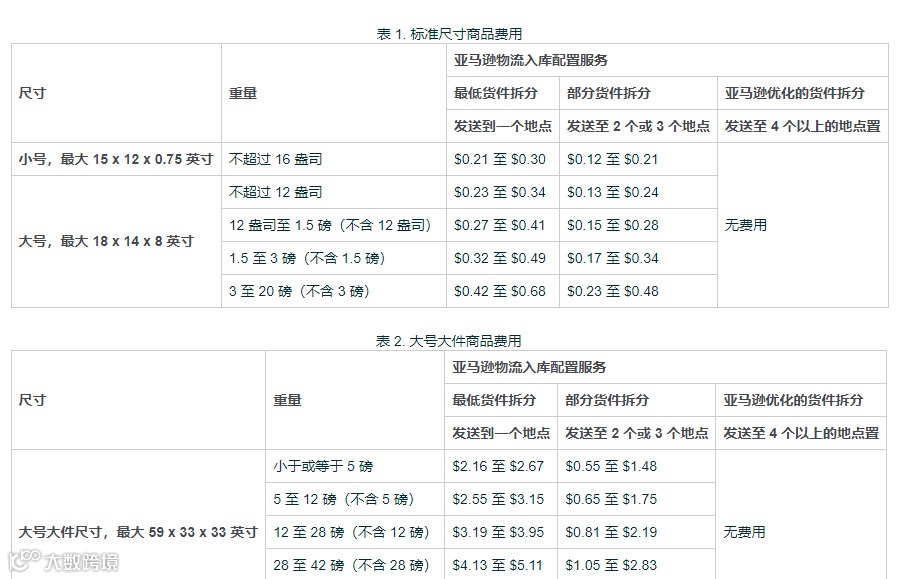Click the value $0.42 至 $0.68

(500, 292)
